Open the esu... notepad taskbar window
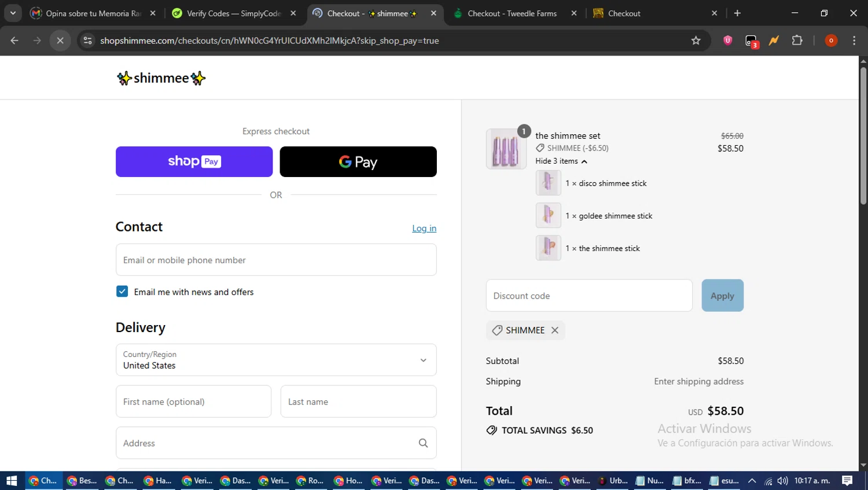Viewport: 868px width, 490px height. (x=724, y=481)
